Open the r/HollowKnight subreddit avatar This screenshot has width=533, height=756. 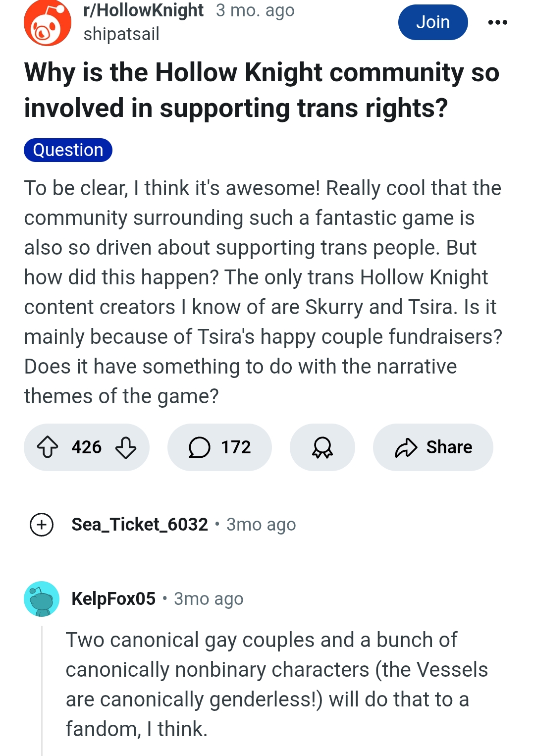tap(48, 22)
